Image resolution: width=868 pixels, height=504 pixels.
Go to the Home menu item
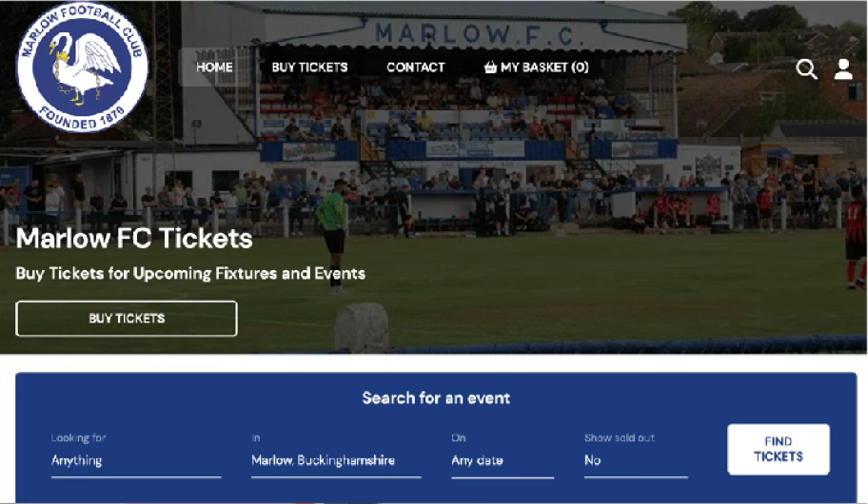point(214,67)
